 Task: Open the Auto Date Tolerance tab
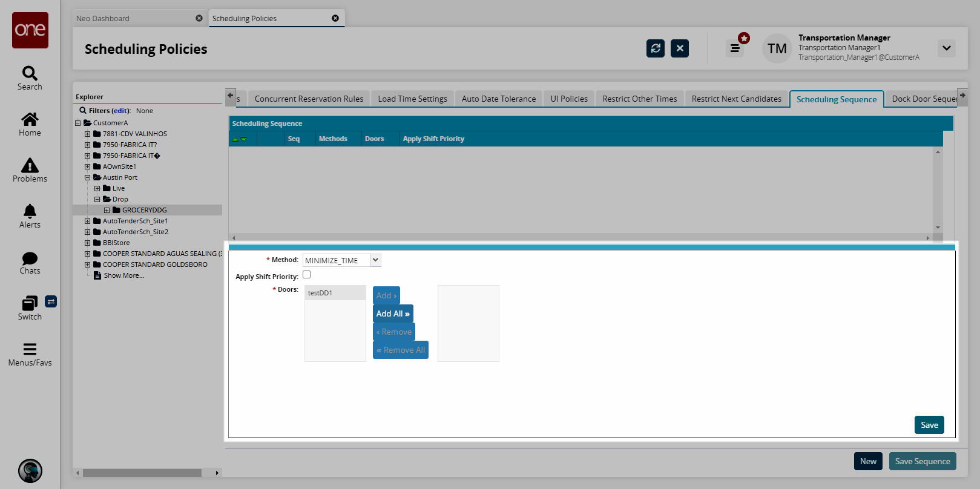pyautogui.click(x=499, y=99)
